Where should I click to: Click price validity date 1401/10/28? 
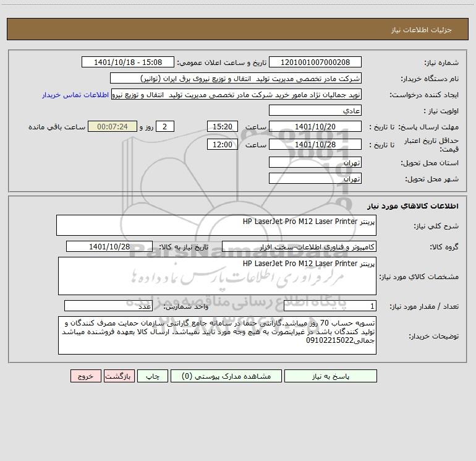(315, 144)
